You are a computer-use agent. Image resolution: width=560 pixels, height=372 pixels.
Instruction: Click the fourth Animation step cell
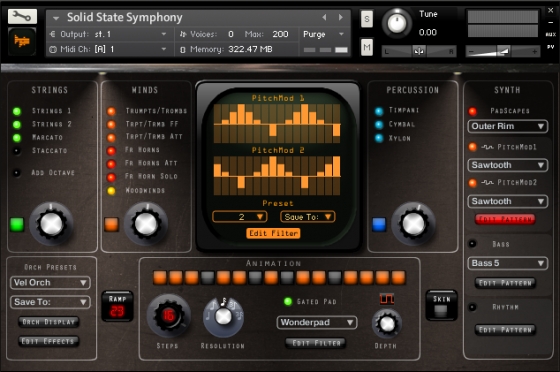click(208, 277)
